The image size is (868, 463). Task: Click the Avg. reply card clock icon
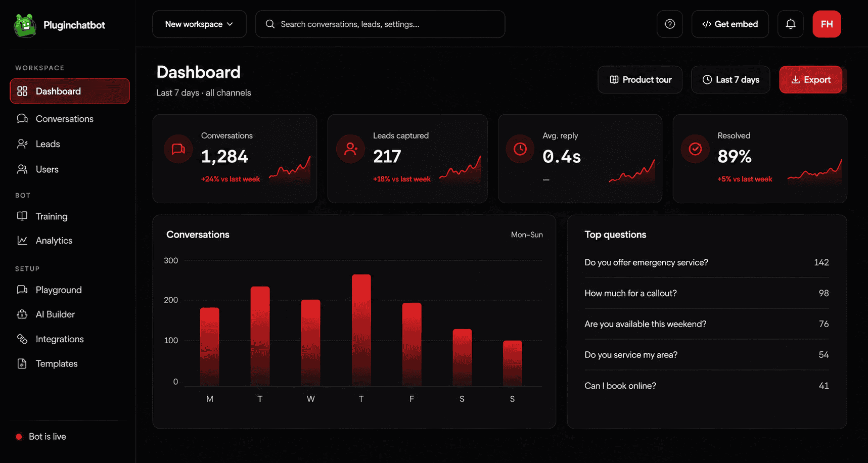click(520, 149)
